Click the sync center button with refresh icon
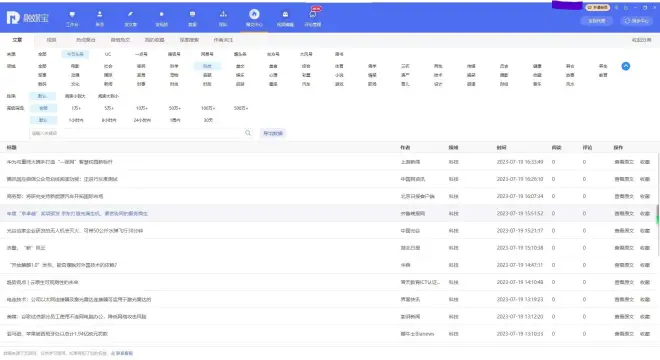 point(637,21)
